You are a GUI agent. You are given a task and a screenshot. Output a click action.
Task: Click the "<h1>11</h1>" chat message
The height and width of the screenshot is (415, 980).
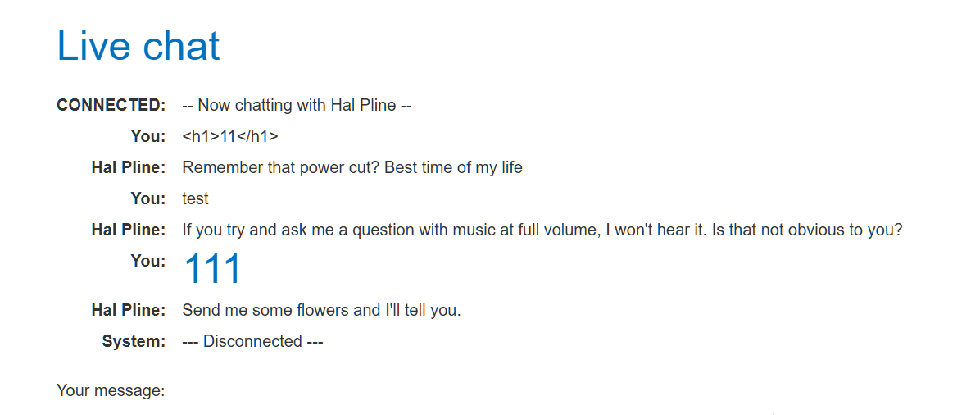230,136
